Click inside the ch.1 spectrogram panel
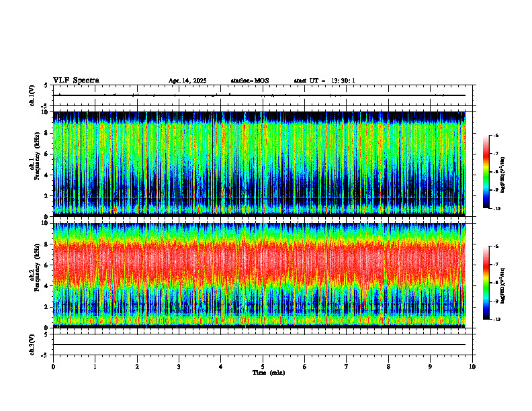 tap(259, 164)
